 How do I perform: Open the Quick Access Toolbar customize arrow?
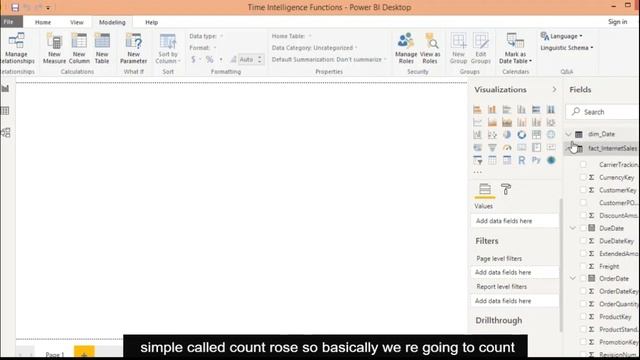48,8
